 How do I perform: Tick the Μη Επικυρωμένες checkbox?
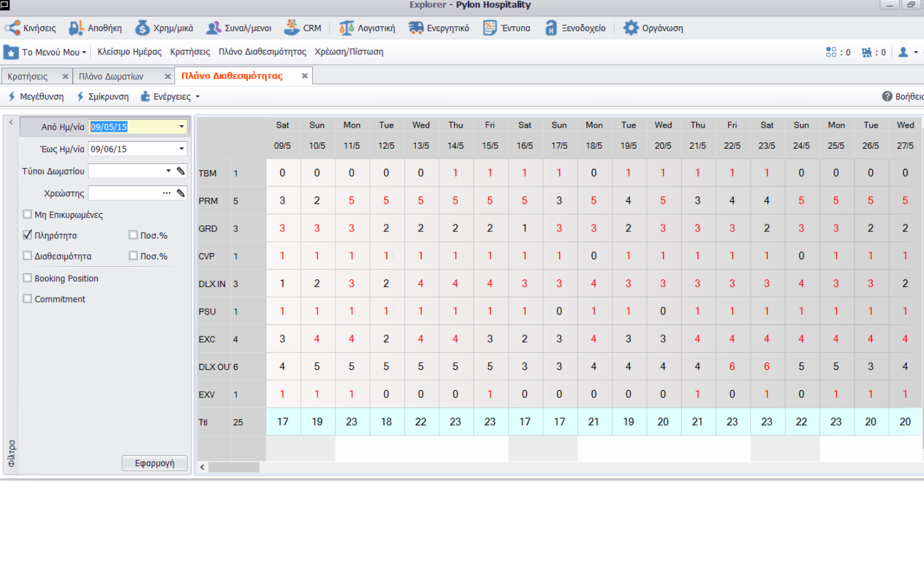pyautogui.click(x=28, y=214)
